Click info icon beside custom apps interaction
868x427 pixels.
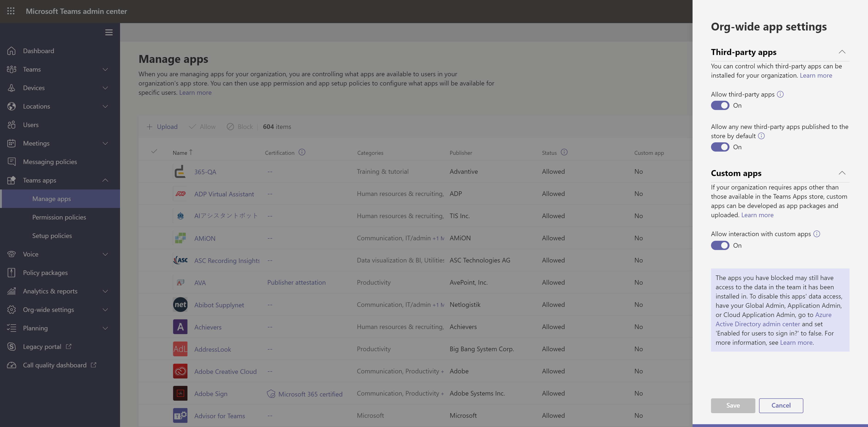817,234
